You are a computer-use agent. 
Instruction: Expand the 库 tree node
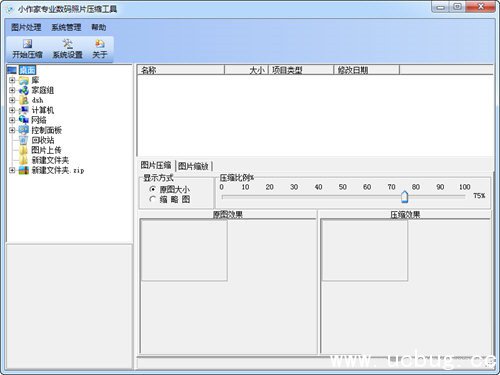click(12, 80)
